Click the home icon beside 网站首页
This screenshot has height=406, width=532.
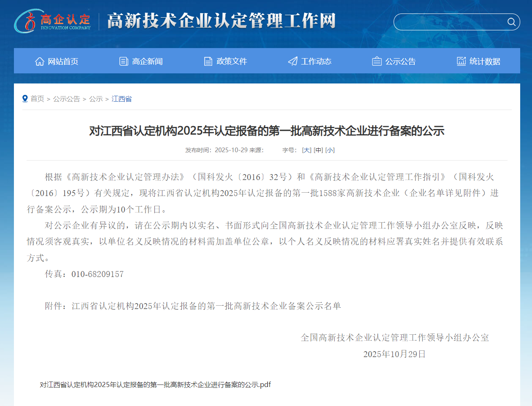coord(39,61)
